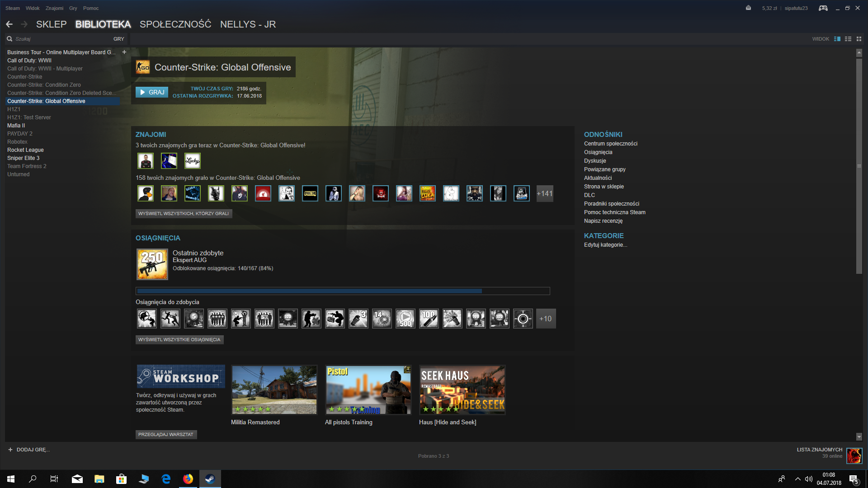Click the +141 more friends tile
This screenshot has width=868, height=488.
[x=545, y=193]
